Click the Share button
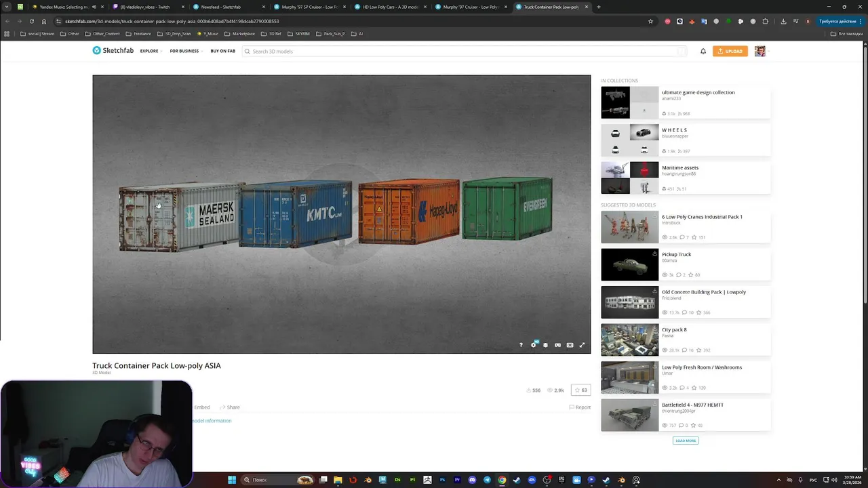The width and height of the screenshot is (868, 488). coord(230,407)
